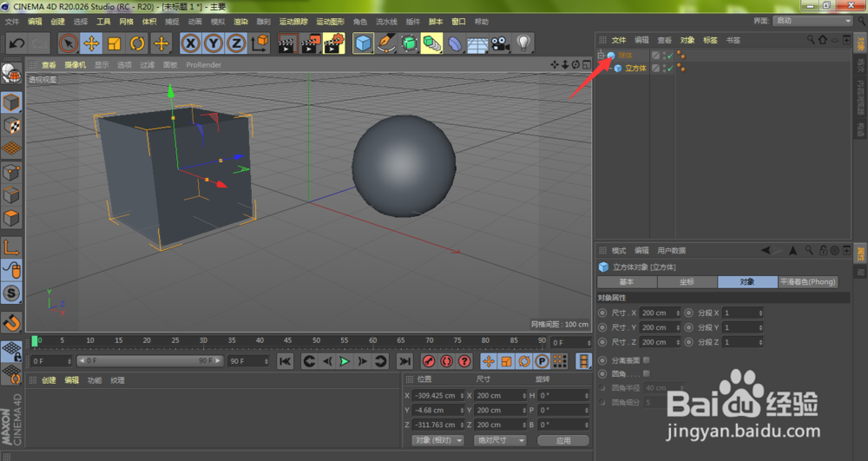This screenshot has height=461, width=868.
Task: Toggle the Z axis lock icon
Action: pos(236,43)
